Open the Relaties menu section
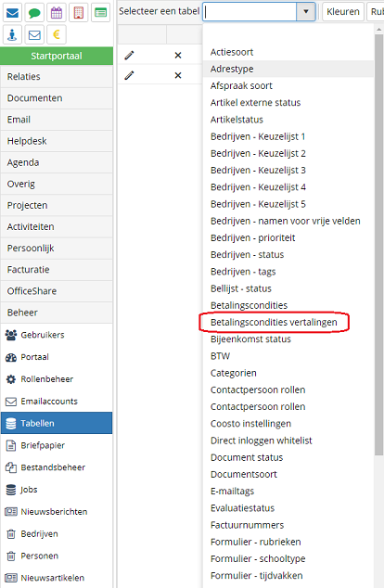The height and width of the screenshot is (588, 384). [x=57, y=76]
